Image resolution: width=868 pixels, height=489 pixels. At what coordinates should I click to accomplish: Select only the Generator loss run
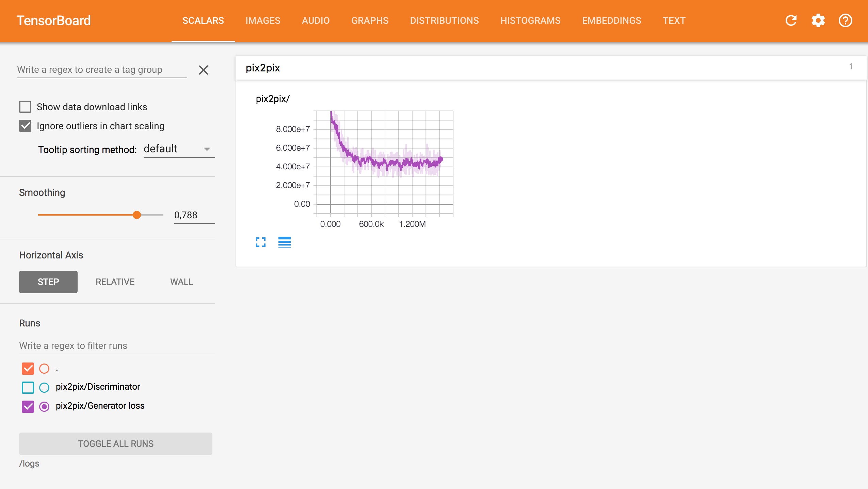(44, 406)
